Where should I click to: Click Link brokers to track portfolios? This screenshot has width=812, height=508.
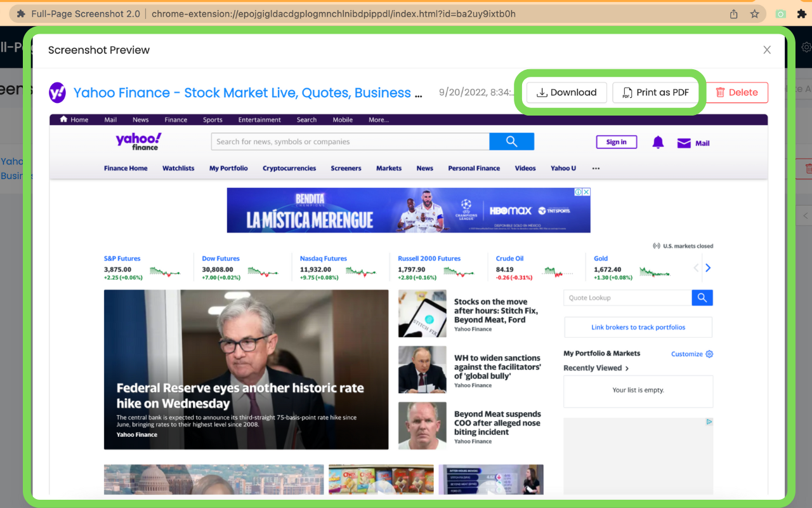click(x=638, y=327)
